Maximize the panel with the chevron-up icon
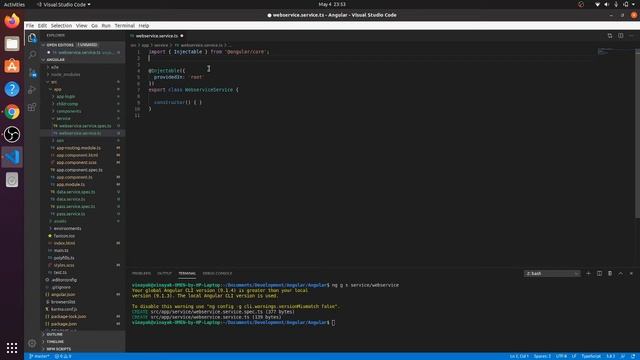The width and height of the screenshot is (640, 360). click(x=620, y=273)
